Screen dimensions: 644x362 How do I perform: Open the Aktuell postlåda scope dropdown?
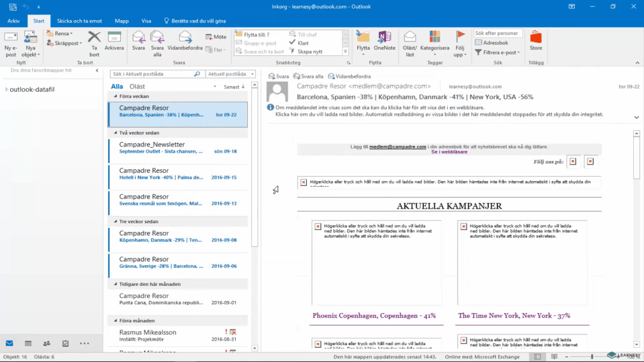point(230,74)
